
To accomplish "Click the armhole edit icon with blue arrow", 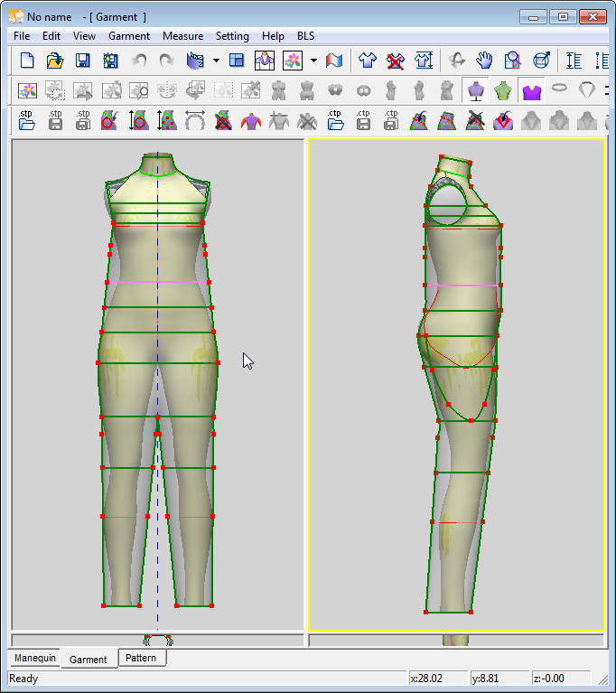I will point(110,120).
